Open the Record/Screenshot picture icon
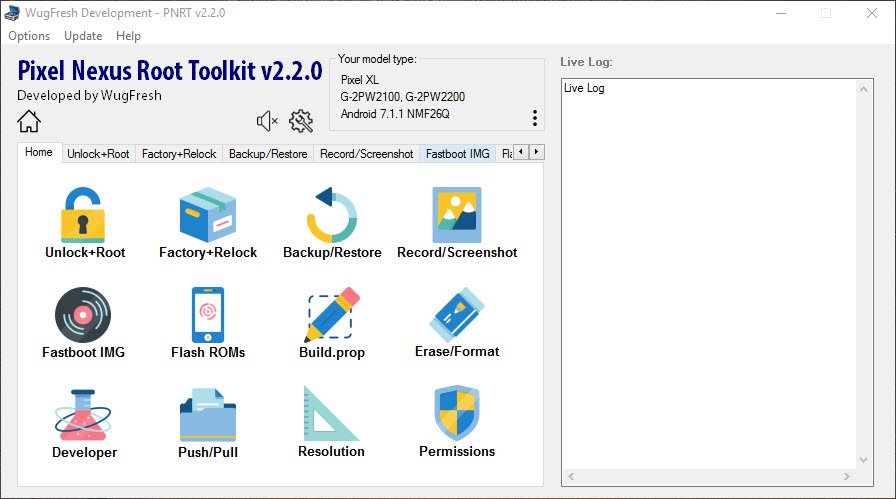 (457, 215)
